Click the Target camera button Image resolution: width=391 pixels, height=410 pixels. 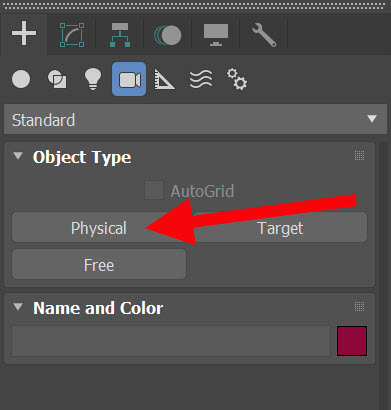click(280, 228)
